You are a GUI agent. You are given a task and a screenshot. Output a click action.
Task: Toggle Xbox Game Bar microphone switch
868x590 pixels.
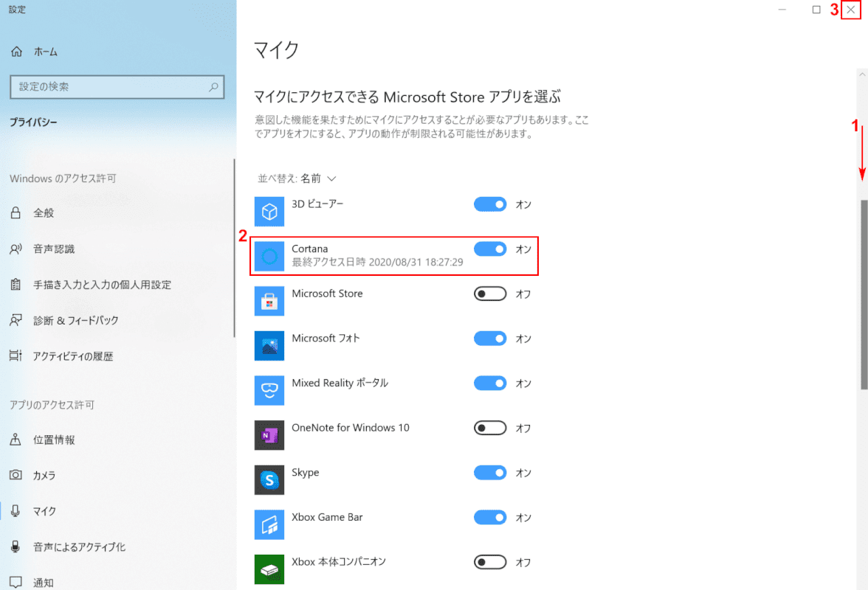[490, 518]
